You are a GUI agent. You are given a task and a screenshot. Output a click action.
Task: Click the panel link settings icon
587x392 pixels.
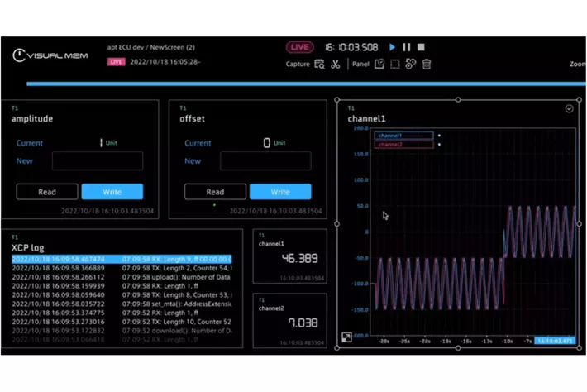411,65
